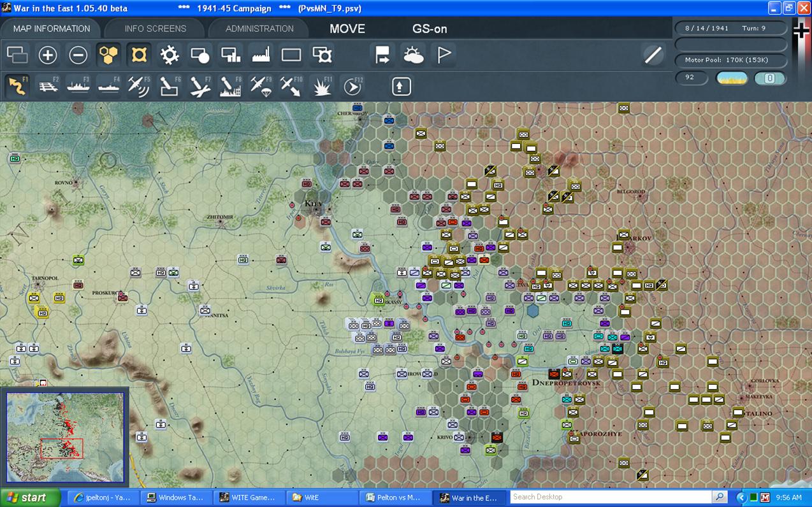Click the F12 end turn arrow

(x=352, y=86)
